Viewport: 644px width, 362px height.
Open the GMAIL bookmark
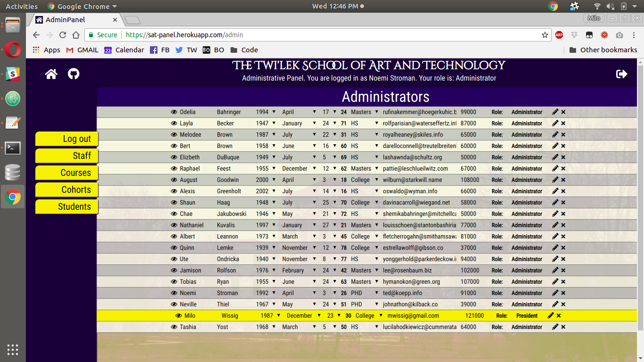point(83,50)
